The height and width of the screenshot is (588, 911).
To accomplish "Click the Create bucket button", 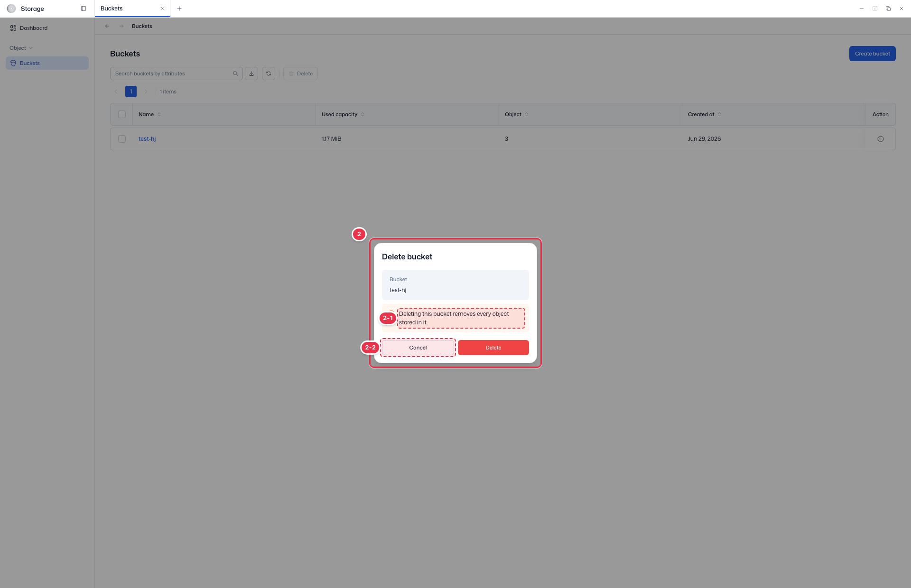I will tap(873, 54).
